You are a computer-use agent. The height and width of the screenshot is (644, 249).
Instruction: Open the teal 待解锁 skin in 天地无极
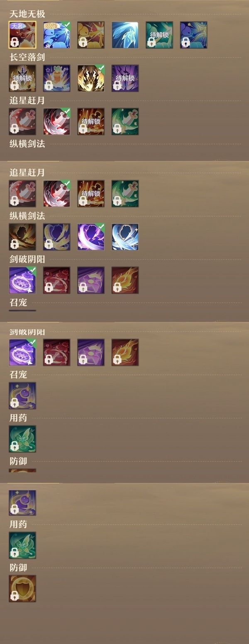(159, 35)
